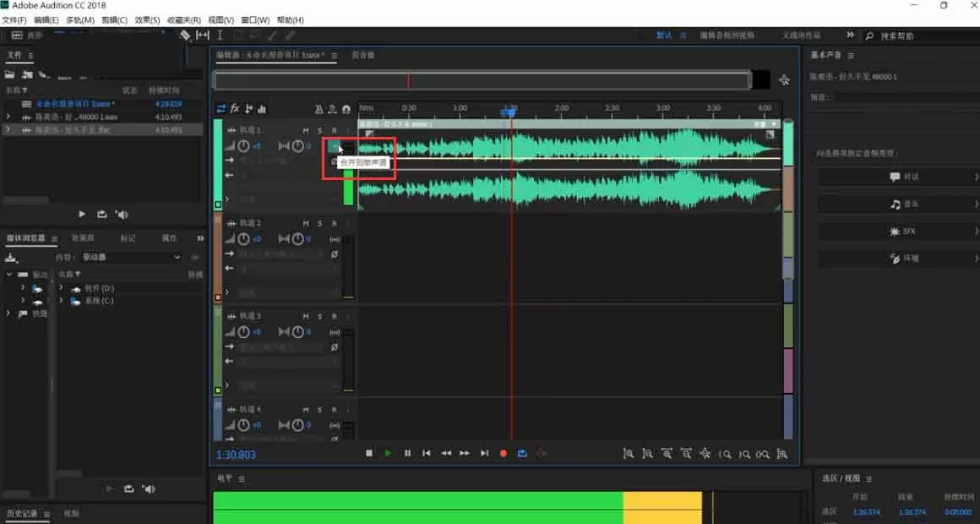The height and width of the screenshot is (524, 980).
Task: Adjust the track 1 volume knob
Action: (244, 146)
